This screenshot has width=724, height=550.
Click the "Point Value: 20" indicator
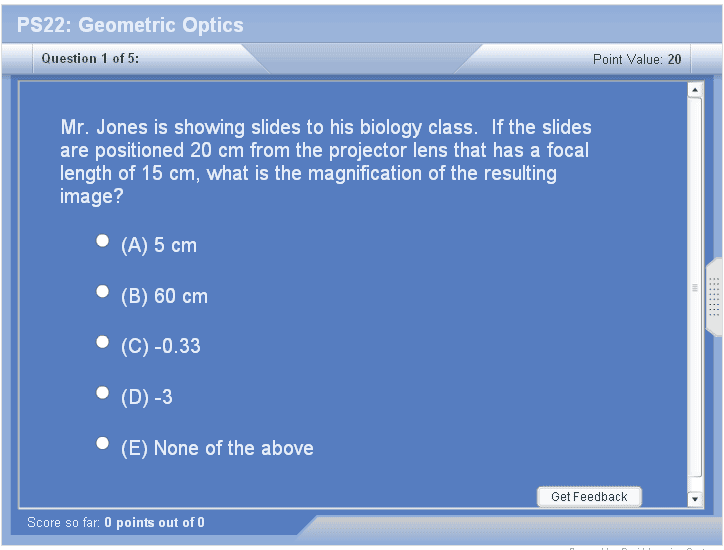[x=637, y=60]
